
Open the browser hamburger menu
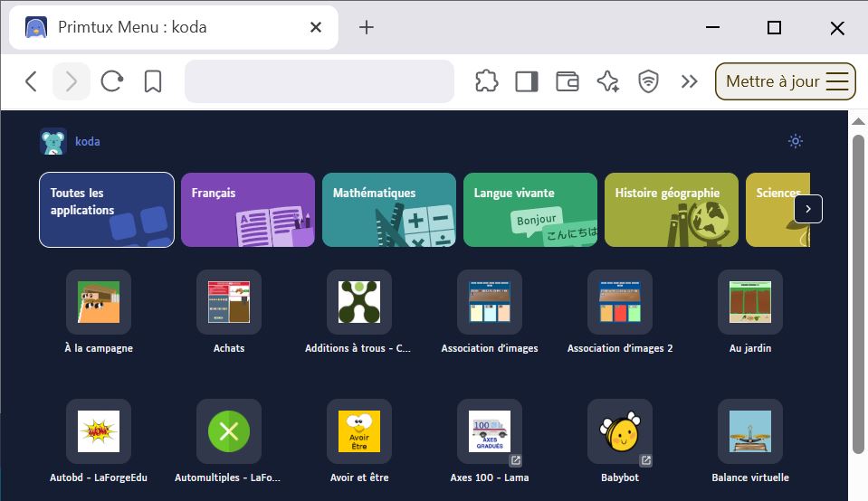click(838, 81)
